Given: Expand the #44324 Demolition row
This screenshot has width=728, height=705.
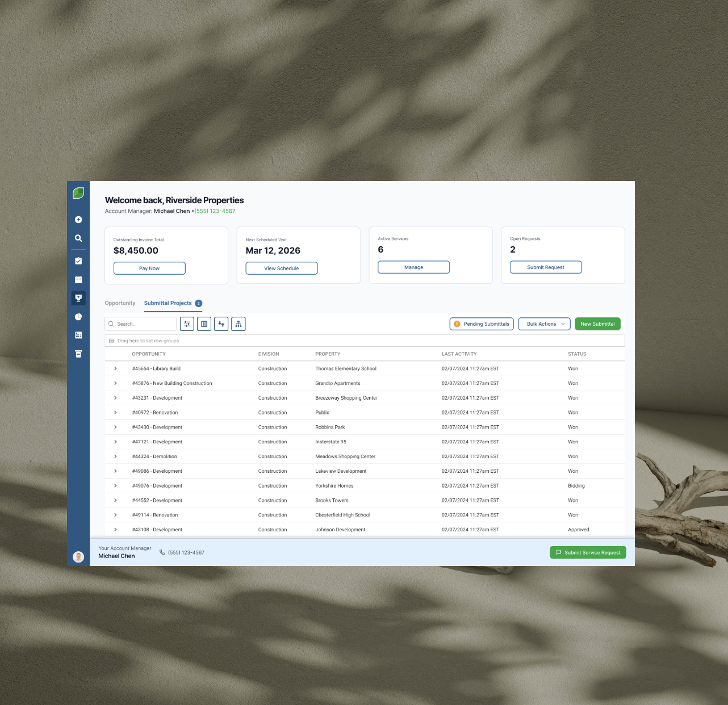Looking at the screenshot, I should click(x=115, y=456).
